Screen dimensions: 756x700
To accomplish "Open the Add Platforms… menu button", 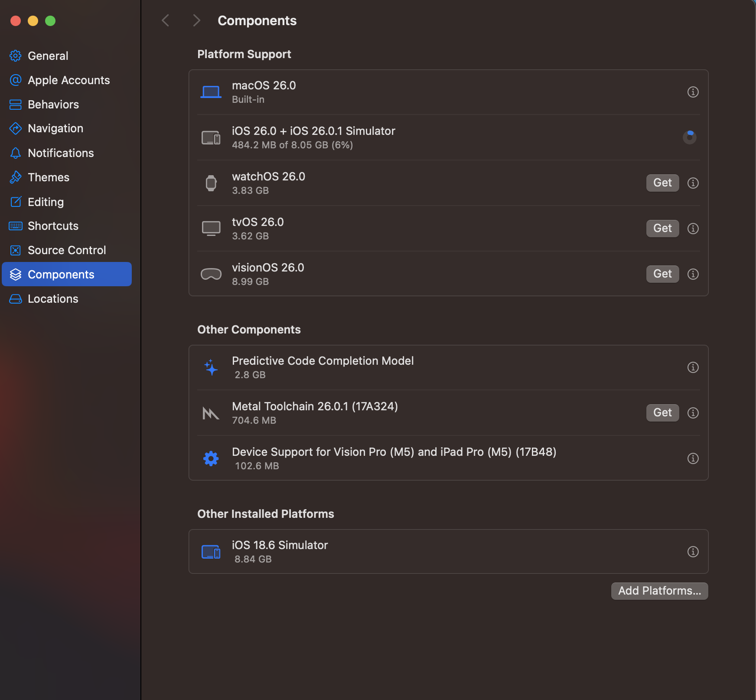I will 659,591.
